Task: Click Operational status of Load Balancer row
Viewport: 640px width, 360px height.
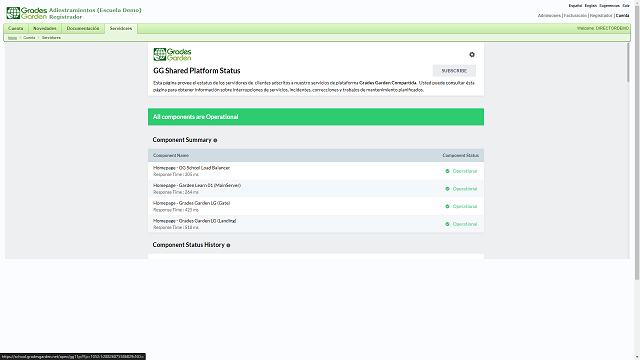Action: point(464,171)
